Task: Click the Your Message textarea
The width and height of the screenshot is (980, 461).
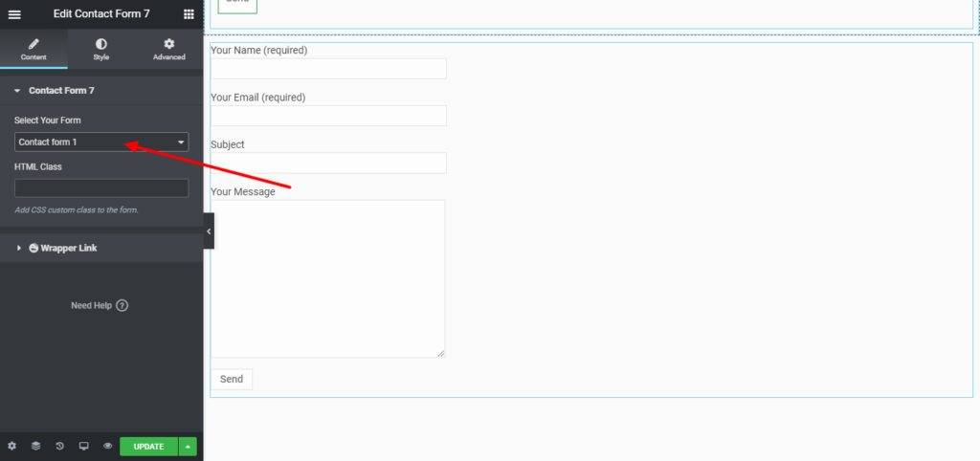Action: point(327,278)
